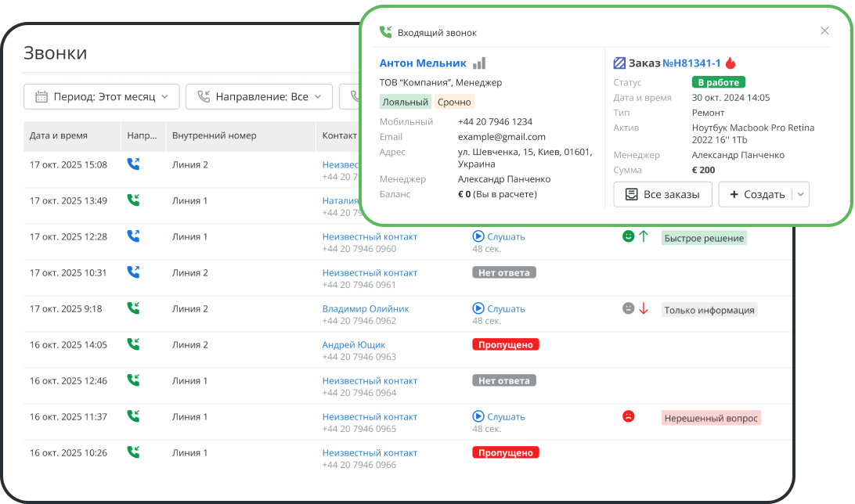Sort by Дата и время column header
The image size is (855, 504).
(x=59, y=135)
